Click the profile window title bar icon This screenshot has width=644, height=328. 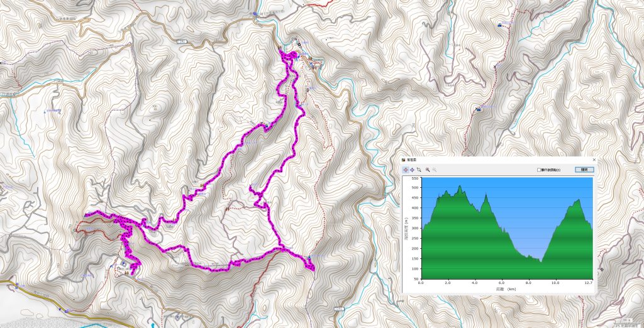(x=403, y=160)
